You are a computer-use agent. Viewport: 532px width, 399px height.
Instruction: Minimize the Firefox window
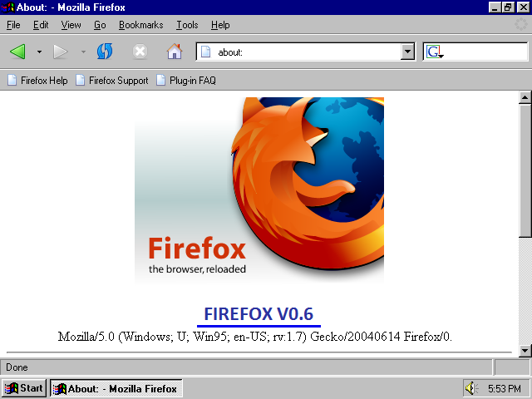495,7
